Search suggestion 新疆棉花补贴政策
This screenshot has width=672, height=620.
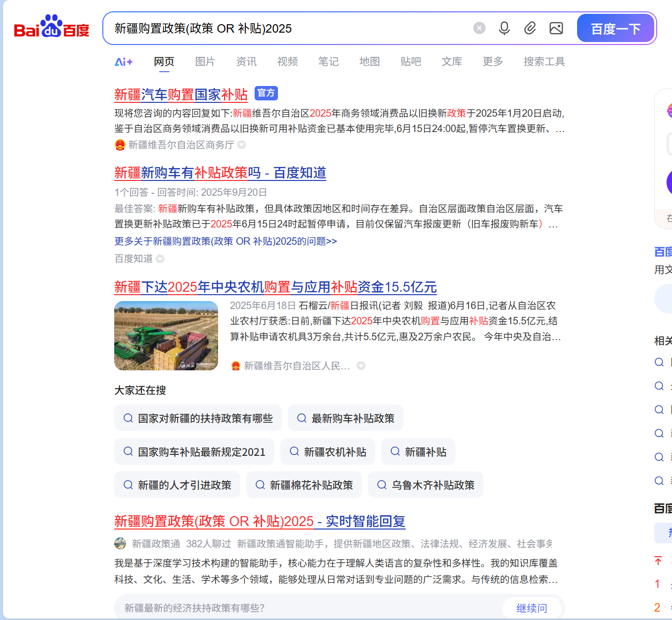tap(304, 485)
